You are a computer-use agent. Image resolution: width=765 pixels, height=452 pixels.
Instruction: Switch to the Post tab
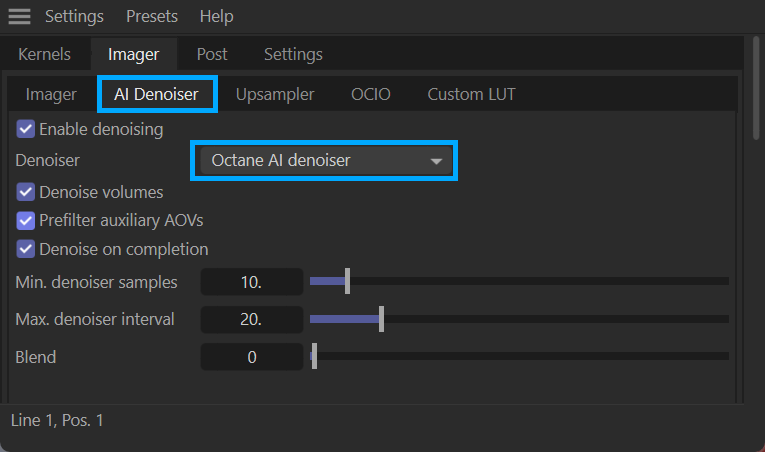[211, 54]
